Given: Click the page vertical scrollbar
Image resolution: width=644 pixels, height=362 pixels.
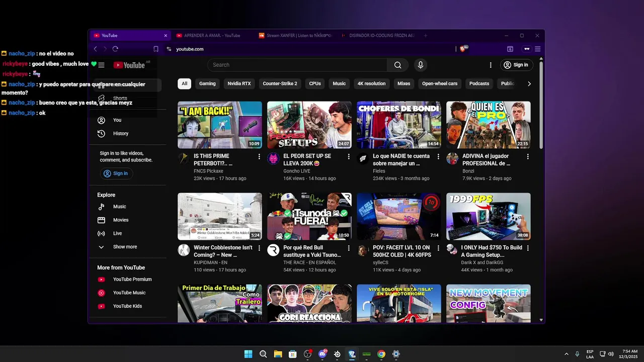Looking at the screenshot, I should [541, 106].
